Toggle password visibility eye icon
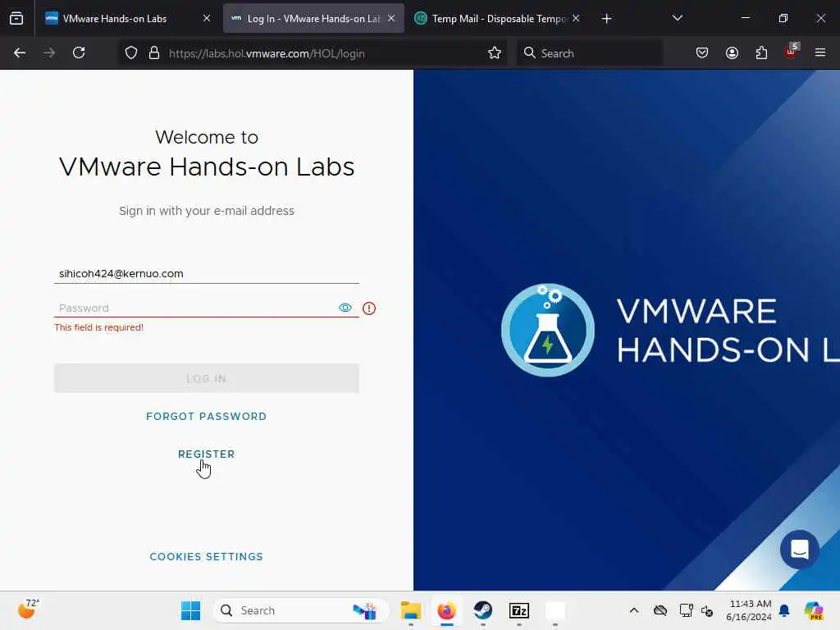The image size is (840, 630). 345,308
